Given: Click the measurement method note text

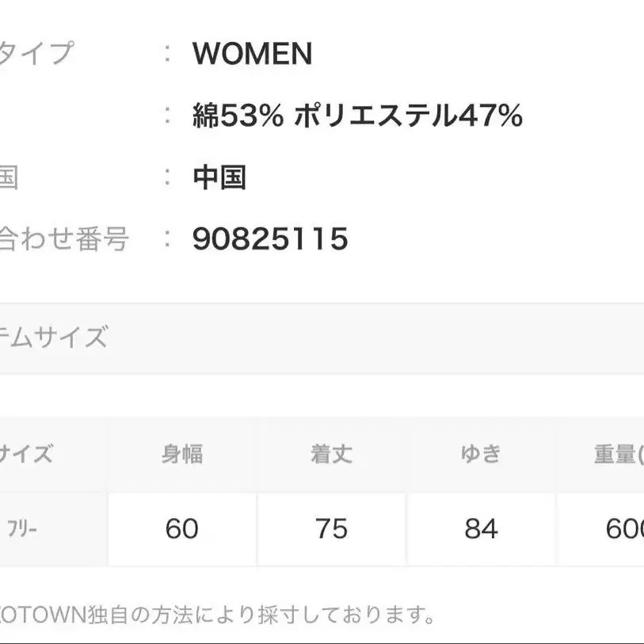Looking at the screenshot, I should click(218, 614).
